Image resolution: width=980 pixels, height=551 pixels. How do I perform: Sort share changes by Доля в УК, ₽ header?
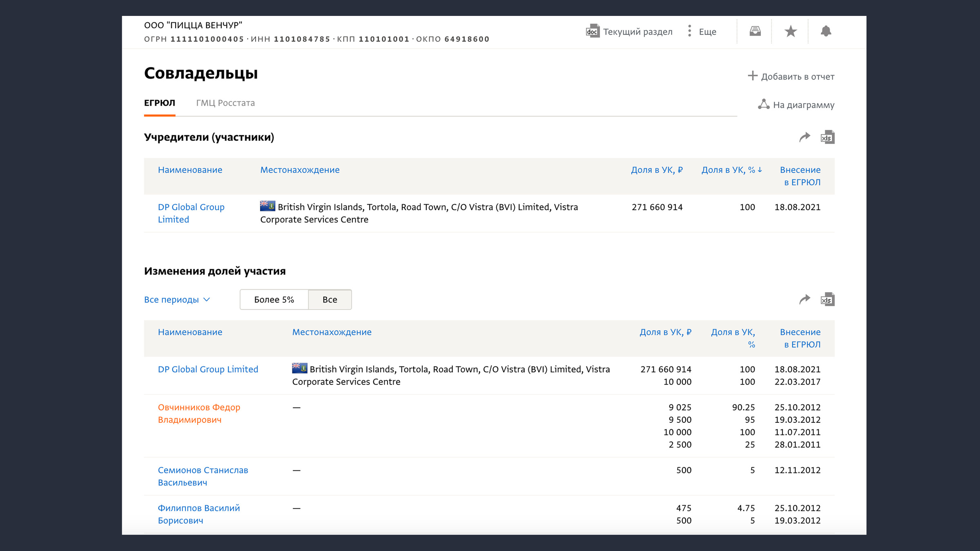(666, 332)
